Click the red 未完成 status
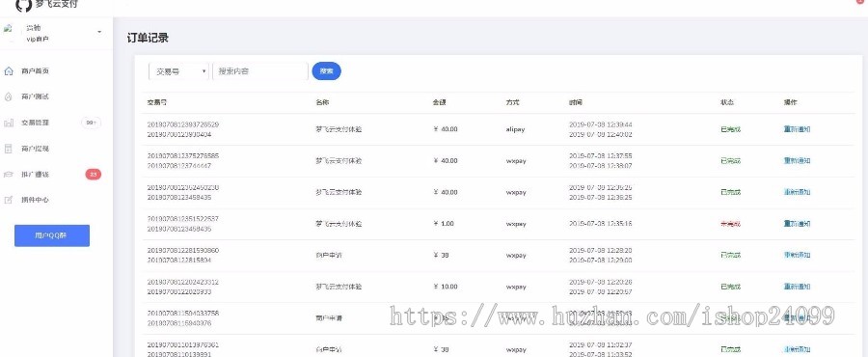Screen dimensions: 868x357 (x=731, y=224)
